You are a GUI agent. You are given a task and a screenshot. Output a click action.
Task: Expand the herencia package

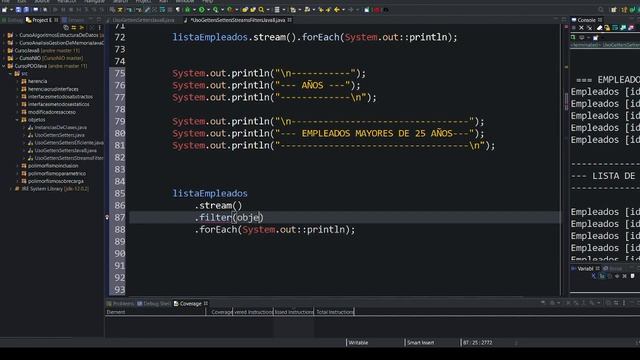click(17, 81)
